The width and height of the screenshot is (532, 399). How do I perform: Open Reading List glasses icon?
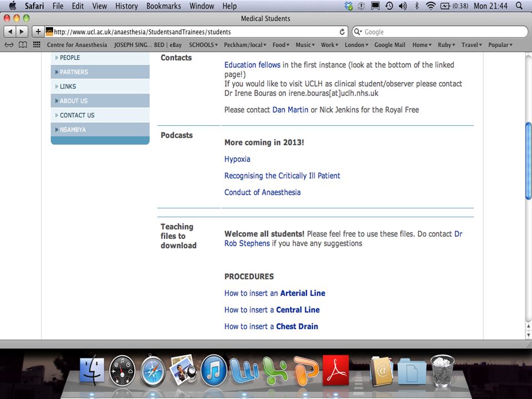point(9,45)
